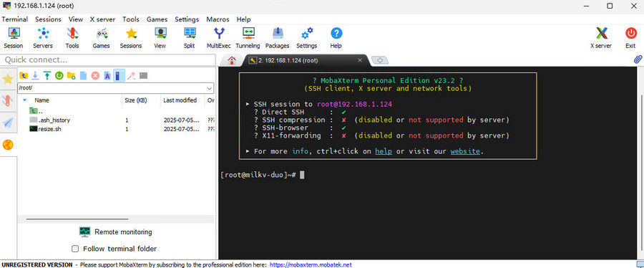Open the Macros paper plane sidebar tab
The height and width of the screenshot is (268, 644).
click(x=8, y=123)
